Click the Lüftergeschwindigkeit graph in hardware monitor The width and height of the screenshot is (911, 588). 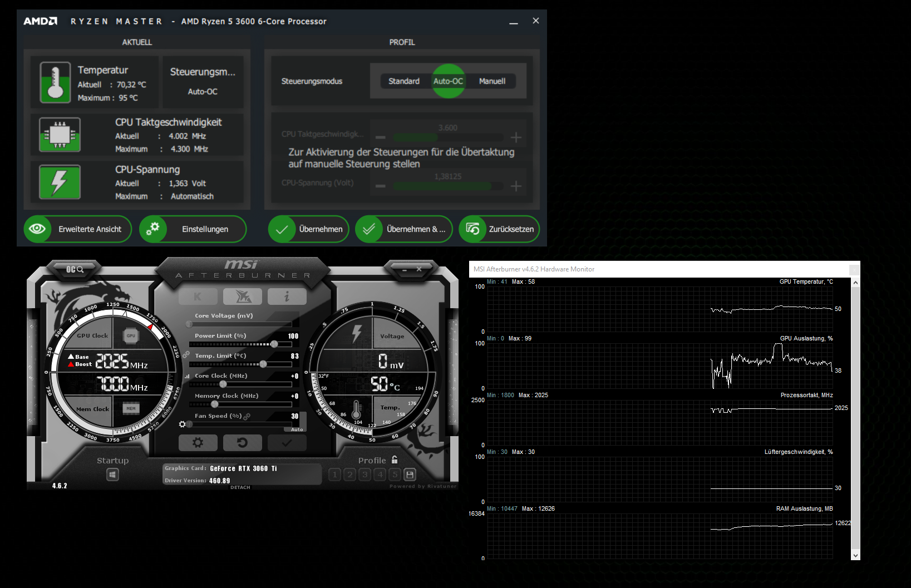pos(660,480)
